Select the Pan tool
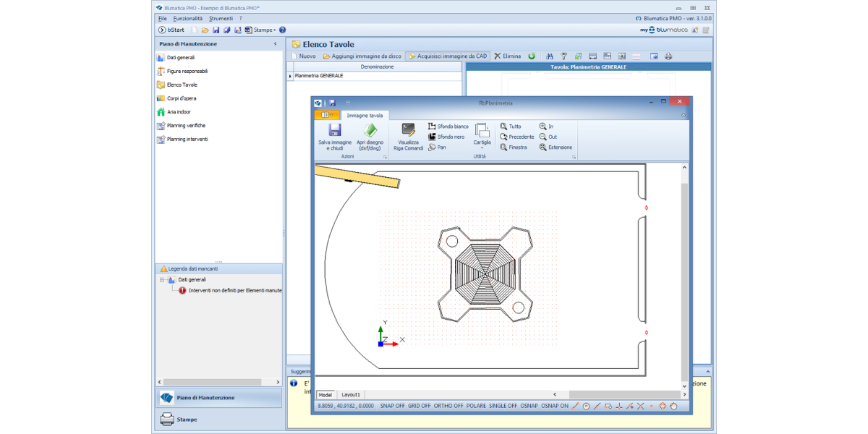The width and height of the screenshot is (868, 434). [x=437, y=148]
